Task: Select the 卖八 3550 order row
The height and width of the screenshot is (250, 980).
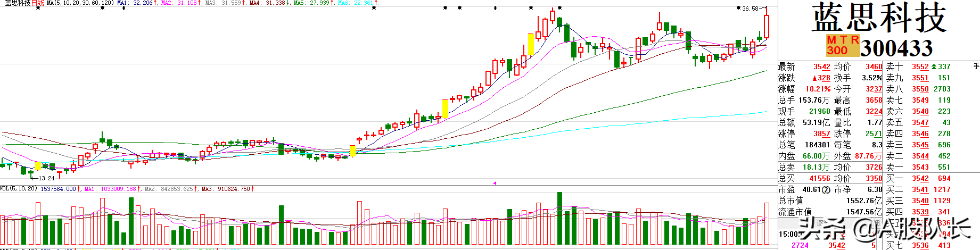Action: [918, 89]
